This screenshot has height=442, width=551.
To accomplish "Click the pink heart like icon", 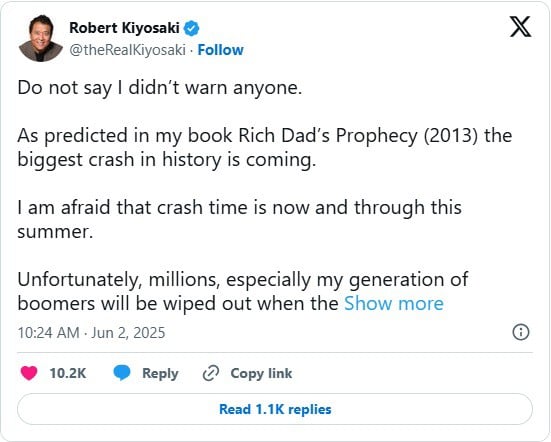I will pos(29,373).
